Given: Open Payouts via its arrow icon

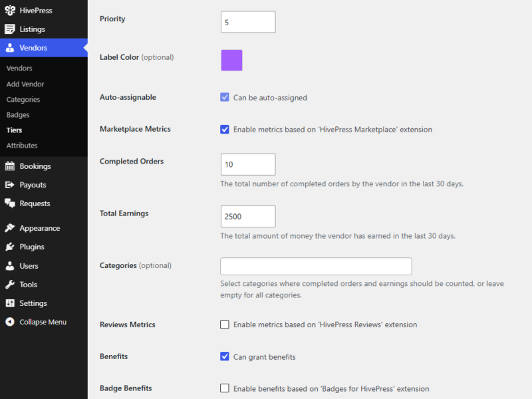Looking at the screenshot, I should click(x=10, y=185).
